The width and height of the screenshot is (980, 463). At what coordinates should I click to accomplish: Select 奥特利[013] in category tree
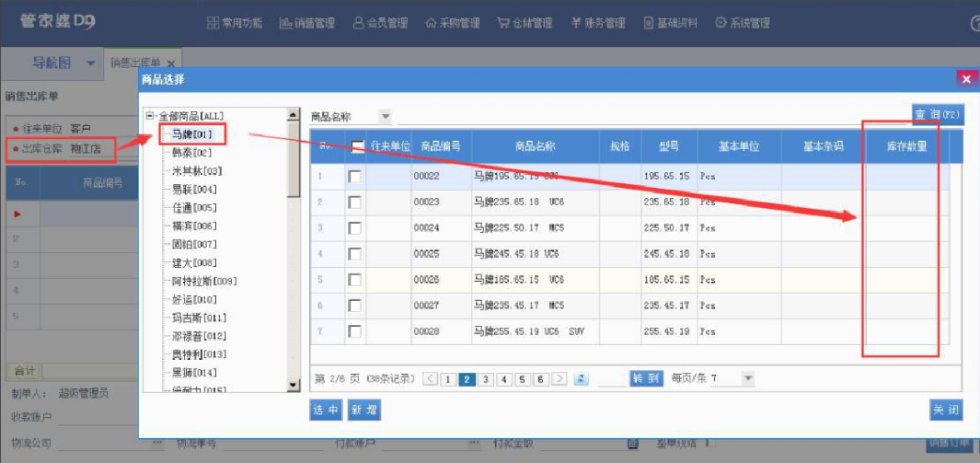(x=199, y=354)
